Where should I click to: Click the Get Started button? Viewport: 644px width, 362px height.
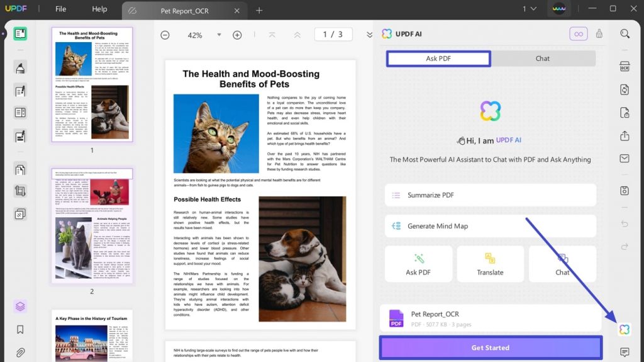click(x=491, y=348)
